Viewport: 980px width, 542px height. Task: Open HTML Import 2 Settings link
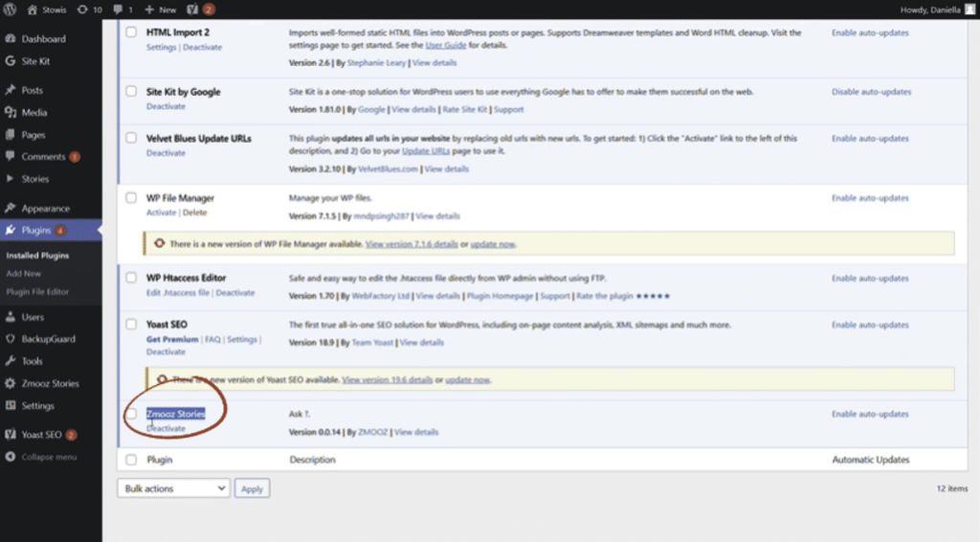(161, 48)
